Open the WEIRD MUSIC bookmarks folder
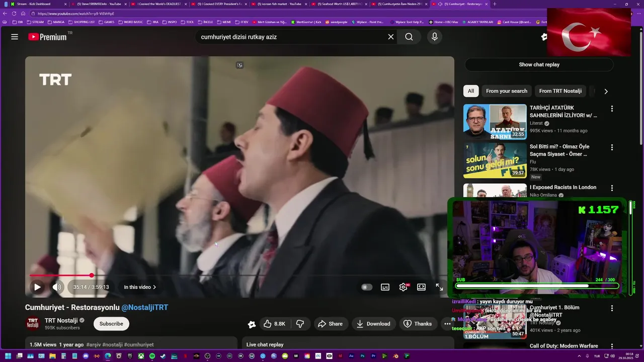 coord(131,22)
